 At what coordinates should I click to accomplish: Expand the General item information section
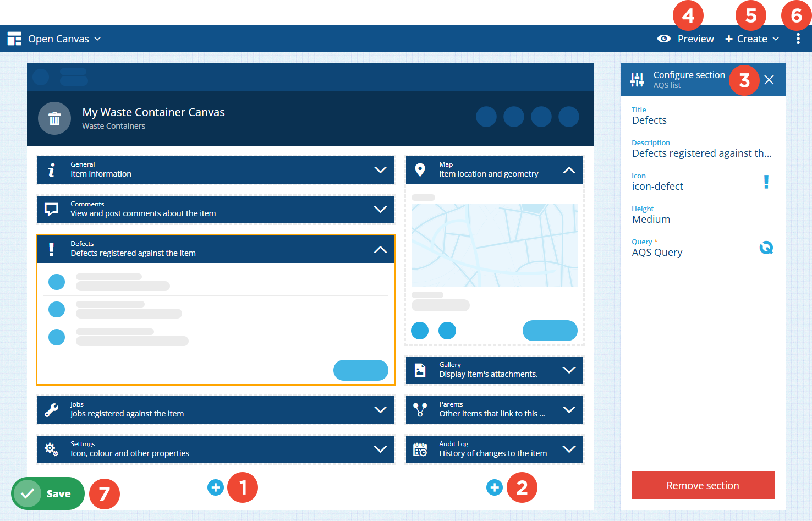[x=380, y=169]
